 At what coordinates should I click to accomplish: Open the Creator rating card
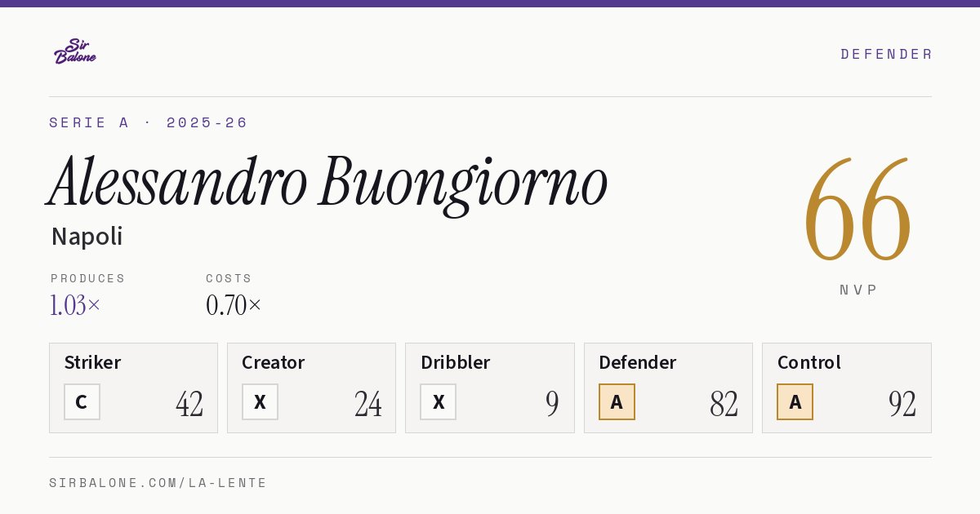(x=311, y=388)
